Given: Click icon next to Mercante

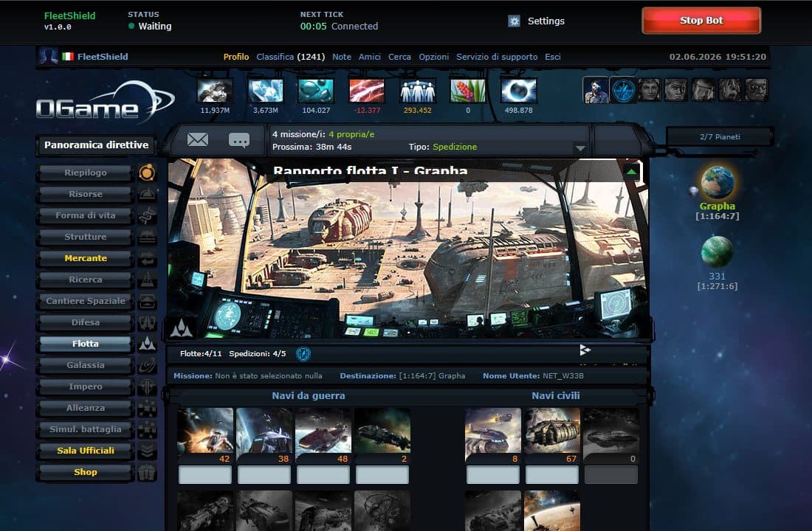Looking at the screenshot, I should coord(147,258).
